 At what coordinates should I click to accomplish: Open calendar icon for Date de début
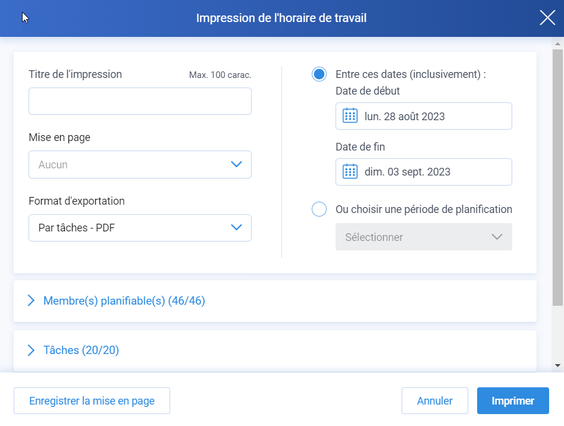point(350,116)
